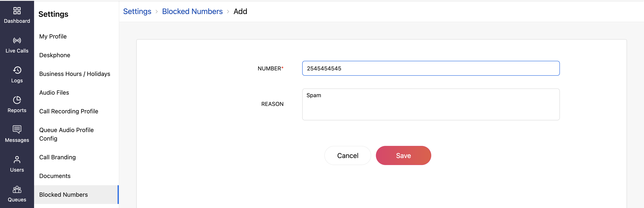Viewport: 644px width, 208px height.
Task: Return to Blocked Numbers breadcrumb
Action: 192,11
